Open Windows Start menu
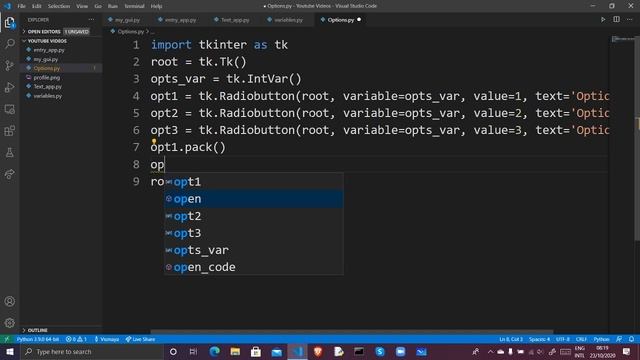The height and width of the screenshot is (360, 640). pyautogui.click(x=10, y=351)
